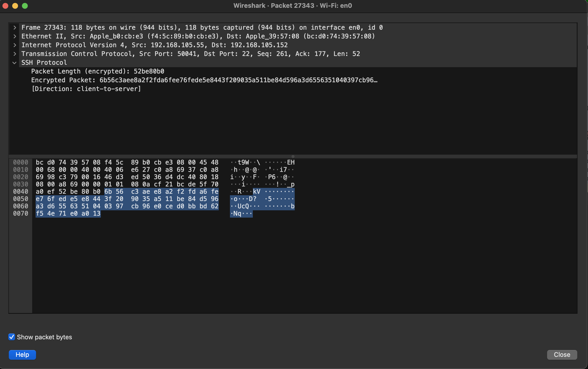The image size is (588, 369).
Task: Click highlighted hex byte 6b in row 0040
Action: coord(108,192)
